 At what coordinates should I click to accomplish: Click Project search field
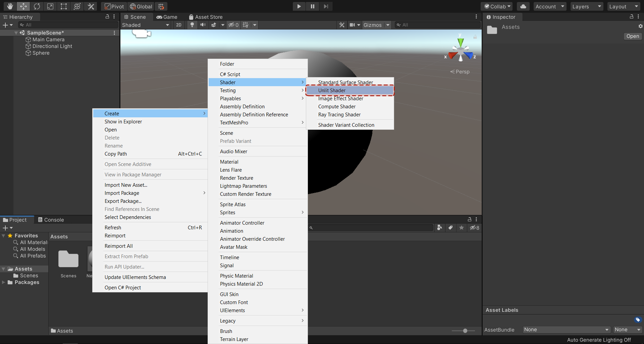click(371, 228)
